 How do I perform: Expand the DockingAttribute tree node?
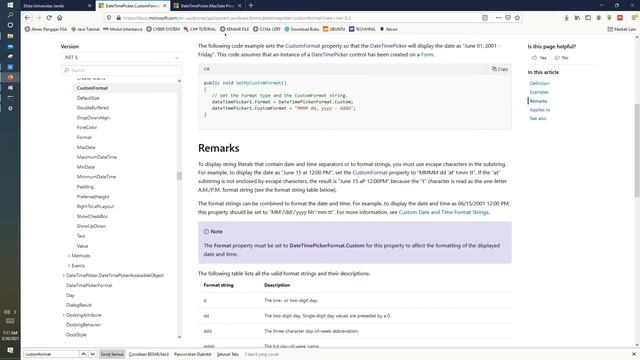coord(64,315)
